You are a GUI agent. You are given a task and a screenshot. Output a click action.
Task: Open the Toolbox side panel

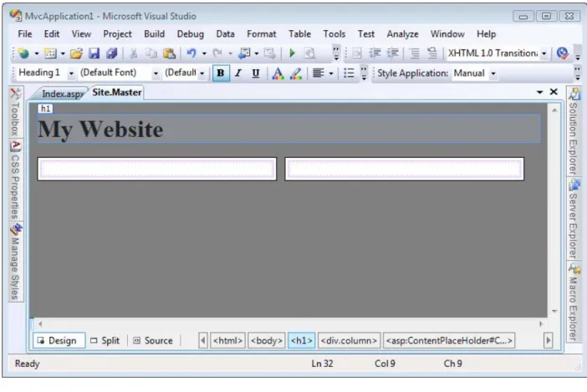click(x=15, y=112)
